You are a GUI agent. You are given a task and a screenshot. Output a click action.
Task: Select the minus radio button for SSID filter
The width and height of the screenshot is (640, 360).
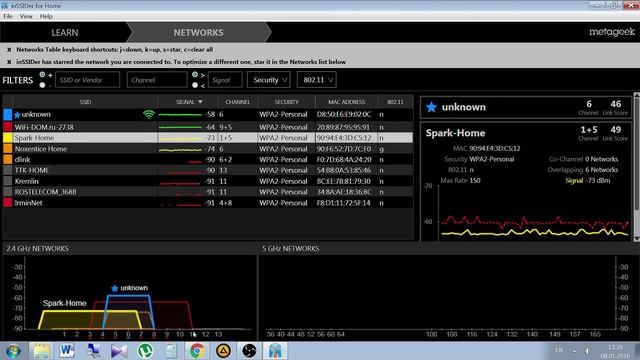pos(42,85)
